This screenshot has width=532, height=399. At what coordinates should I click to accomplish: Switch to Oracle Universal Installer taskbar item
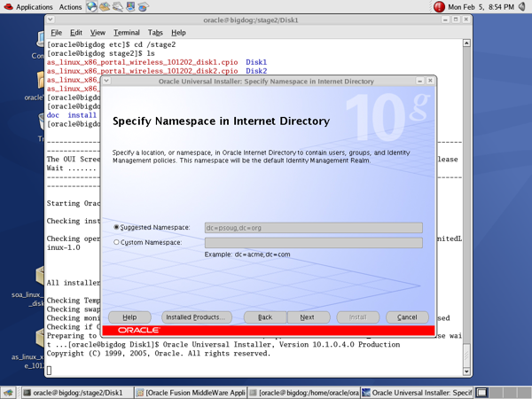click(x=417, y=393)
